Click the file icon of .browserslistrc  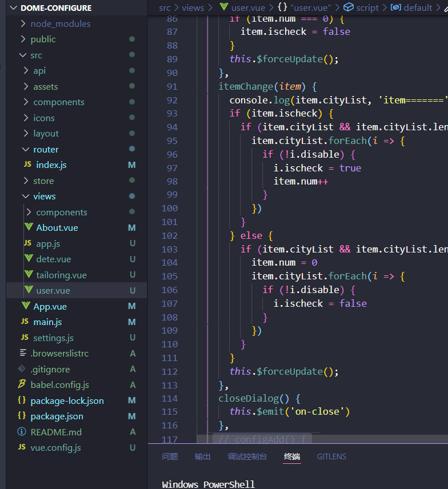(x=23, y=353)
